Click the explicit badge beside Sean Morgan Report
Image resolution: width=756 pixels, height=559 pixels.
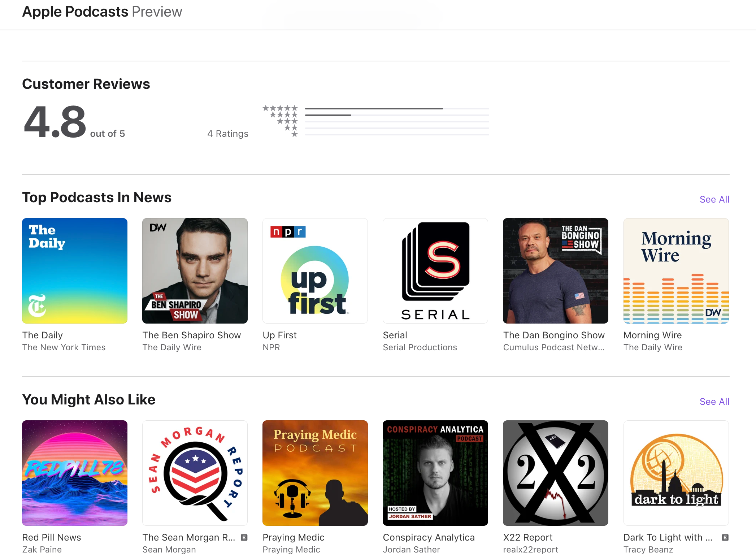(244, 537)
